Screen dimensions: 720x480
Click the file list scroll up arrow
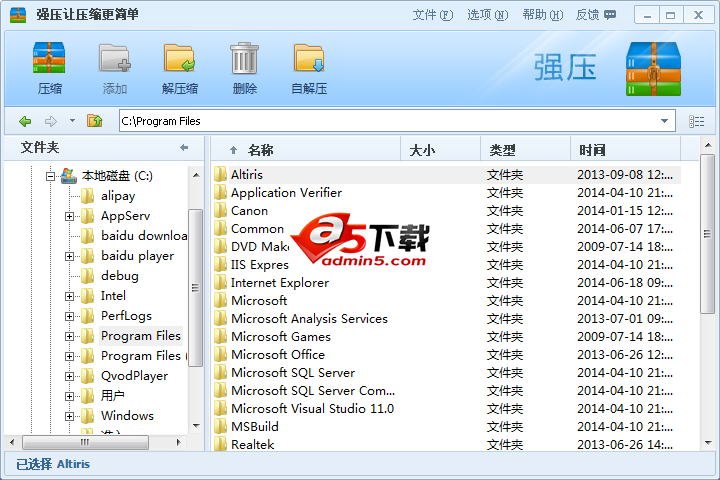coord(708,145)
